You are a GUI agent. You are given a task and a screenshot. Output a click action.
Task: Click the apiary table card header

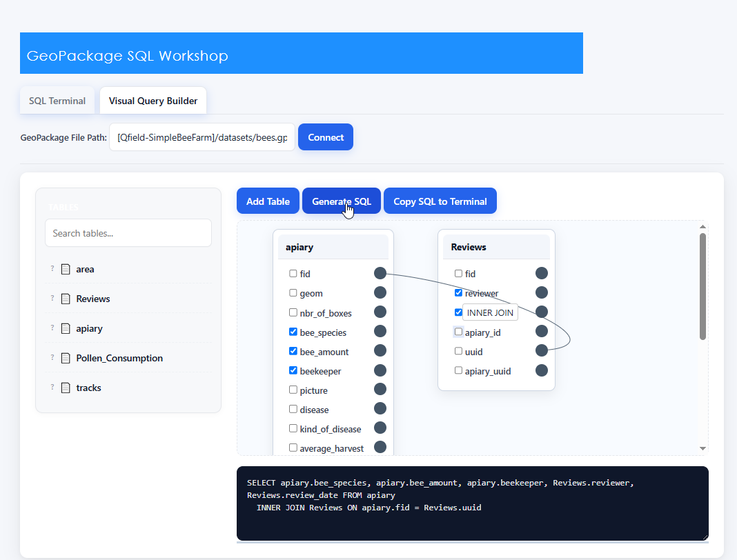click(333, 247)
